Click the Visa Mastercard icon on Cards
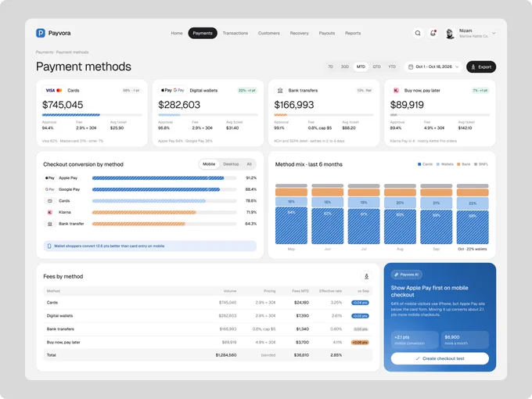Viewport: 532px width, 399px height. point(54,90)
